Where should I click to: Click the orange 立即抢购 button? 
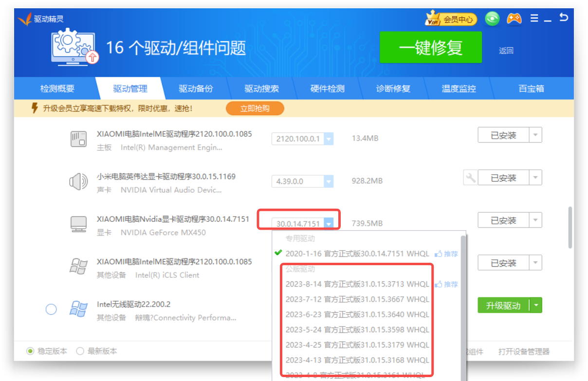(255, 109)
